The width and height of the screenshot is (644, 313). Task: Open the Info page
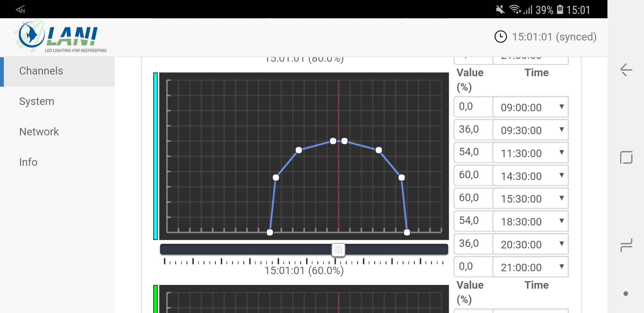point(28,162)
